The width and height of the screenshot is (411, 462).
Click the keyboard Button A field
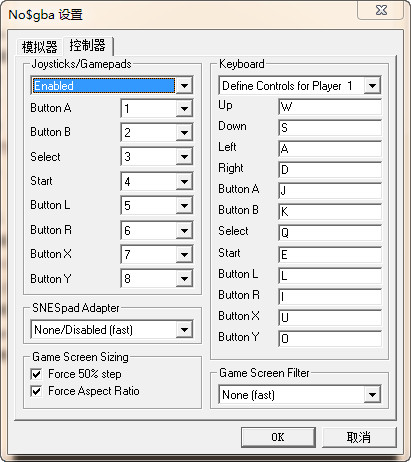pos(330,191)
